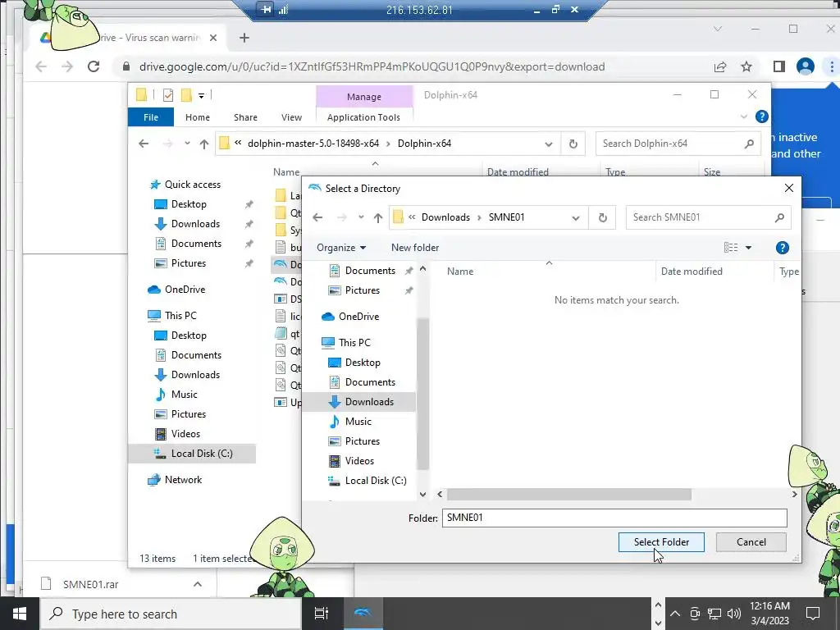Viewport: 840px width, 630px height.
Task: Open notification center icon
Action: 813,614
